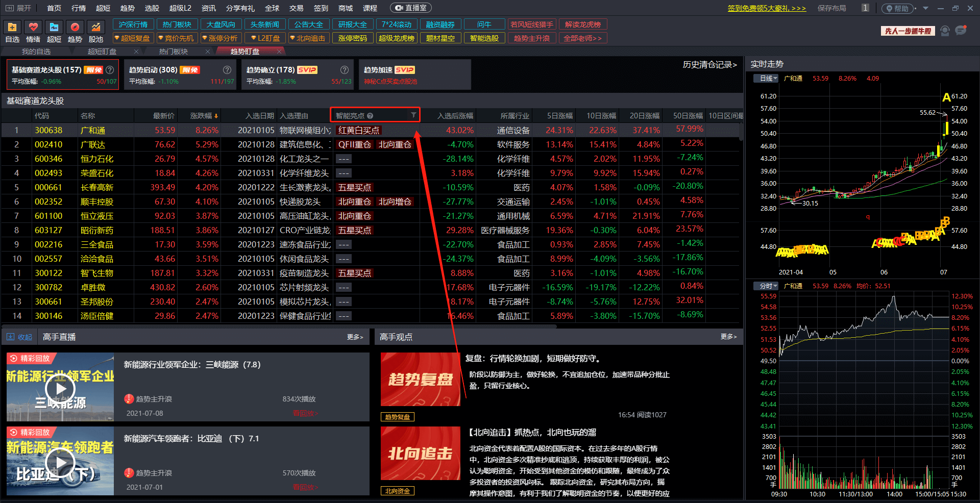
Task: Click the 先人一步抓牛股 banner
Action: (x=908, y=31)
